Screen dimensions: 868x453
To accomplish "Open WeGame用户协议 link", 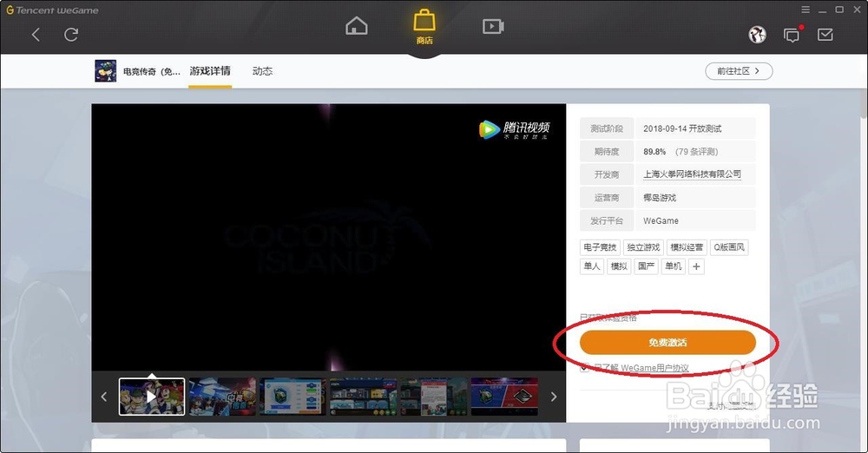I will pos(654,368).
